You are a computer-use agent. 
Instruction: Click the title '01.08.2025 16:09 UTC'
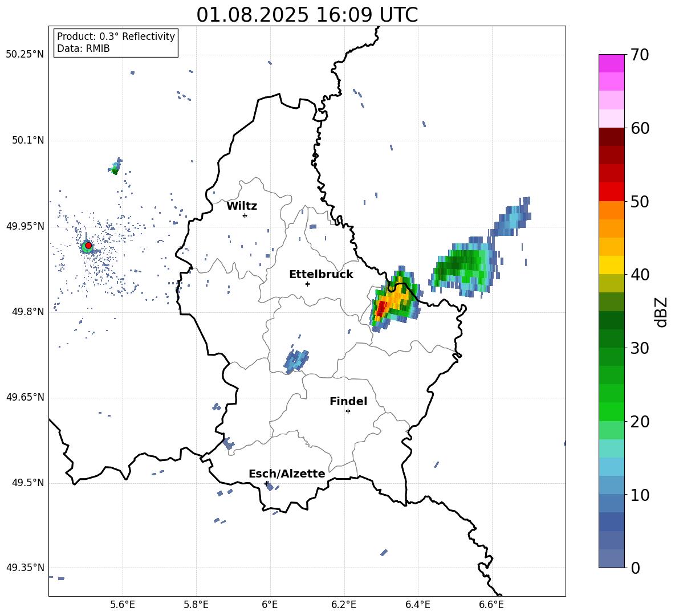click(307, 15)
